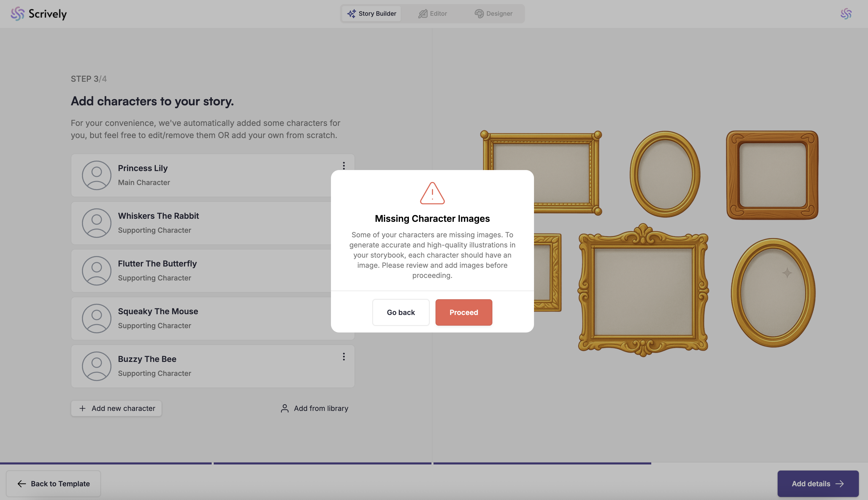
Task: Click Add new character button
Action: pyautogui.click(x=116, y=408)
